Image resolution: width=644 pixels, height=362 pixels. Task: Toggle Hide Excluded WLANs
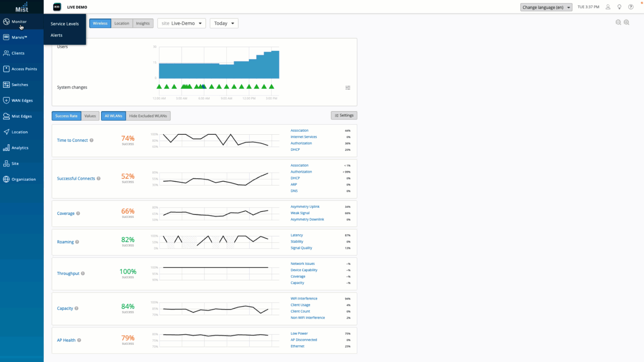pos(148,116)
